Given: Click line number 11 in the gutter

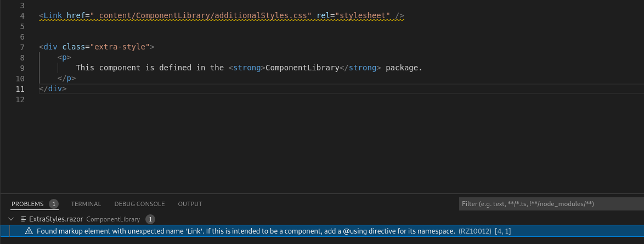Looking at the screenshot, I should pyautogui.click(x=20, y=89).
